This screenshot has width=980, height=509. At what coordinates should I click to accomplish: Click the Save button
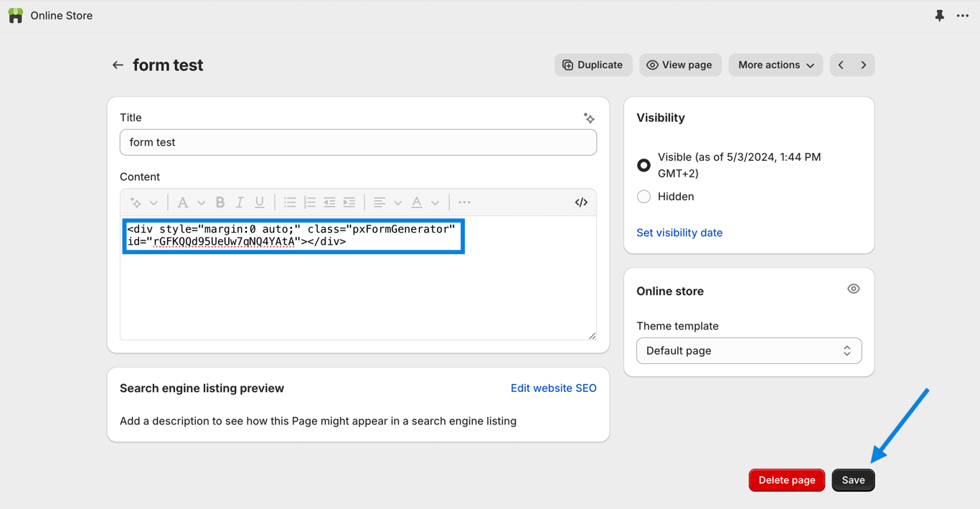853,480
